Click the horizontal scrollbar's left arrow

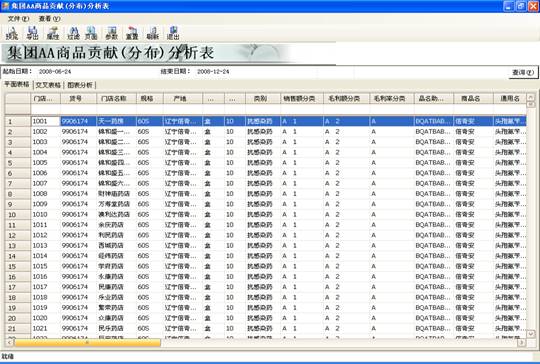pyautogui.click(x=10, y=343)
